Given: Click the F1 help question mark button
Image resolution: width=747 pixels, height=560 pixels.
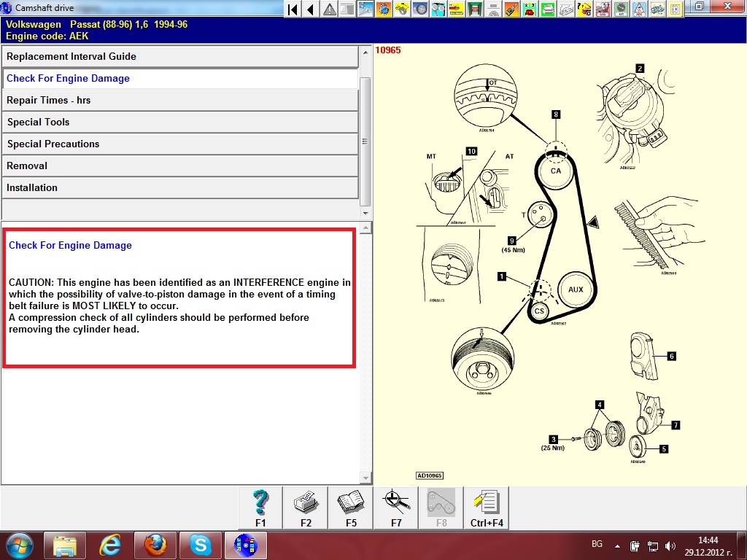Looking at the screenshot, I should (x=260, y=507).
